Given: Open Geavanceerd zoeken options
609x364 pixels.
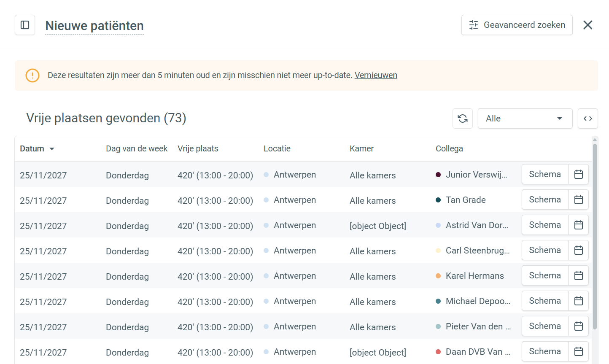Looking at the screenshot, I should tap(517, 25).
